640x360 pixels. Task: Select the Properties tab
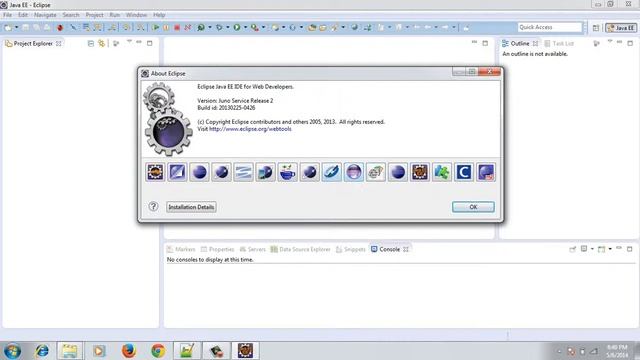217,249
